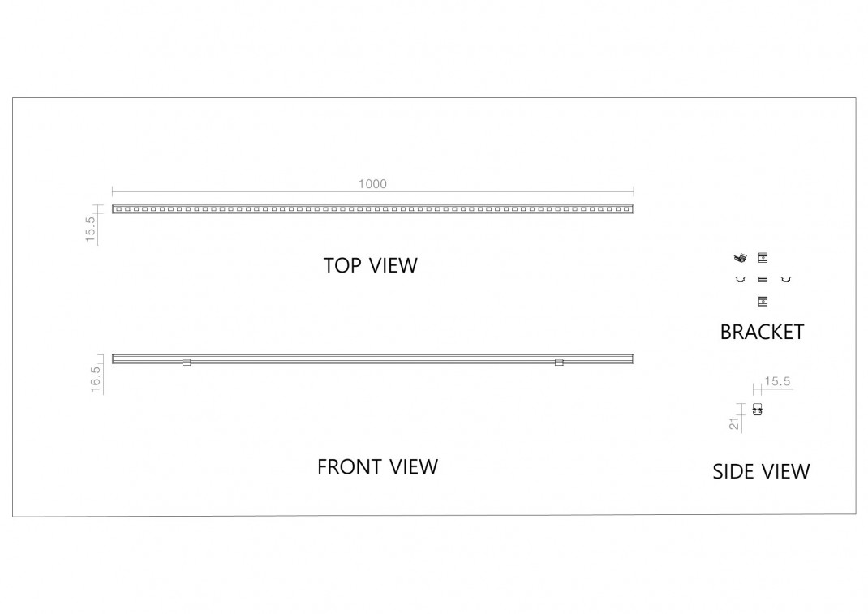The image size is (868, 614).
Task: Click the 15.5 dimension beside the top view
Action: (91, 229)
